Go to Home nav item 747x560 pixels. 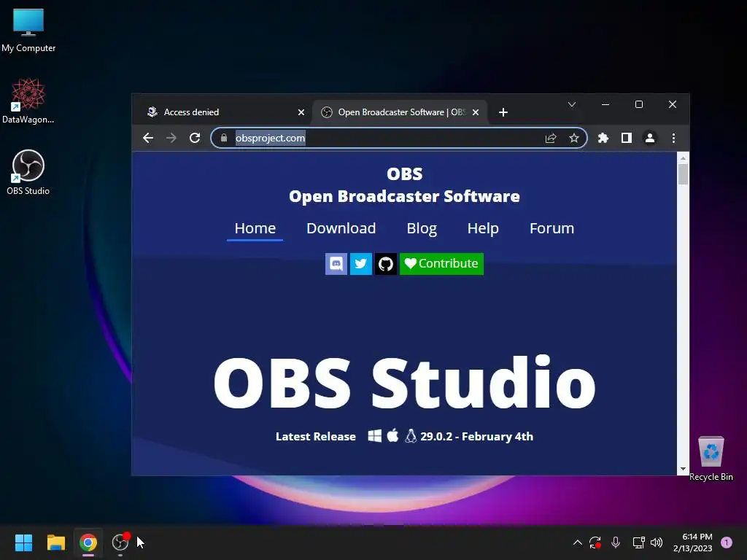tap(255, 228)
